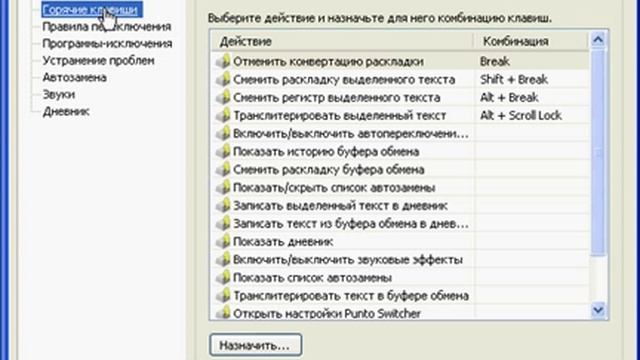Click icon beside Включить/выключить звуковые эффекты
The width and height of the screenshot is (640, 360).
point(223,260)
